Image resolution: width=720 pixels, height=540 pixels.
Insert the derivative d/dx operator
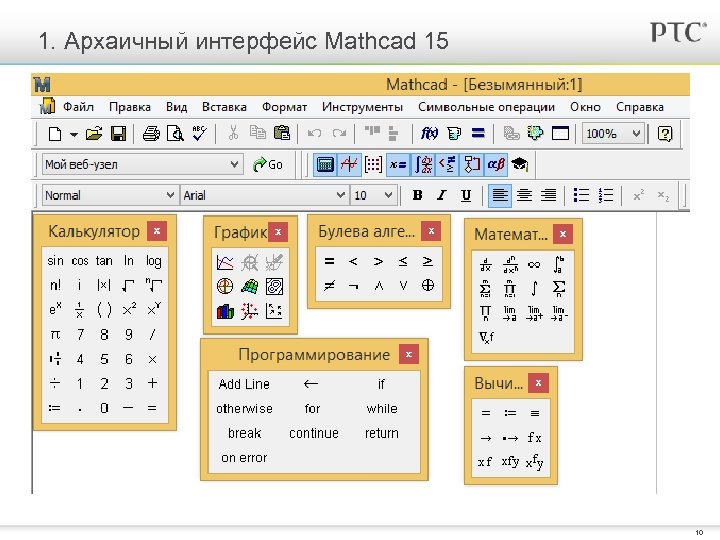(485, 264)
